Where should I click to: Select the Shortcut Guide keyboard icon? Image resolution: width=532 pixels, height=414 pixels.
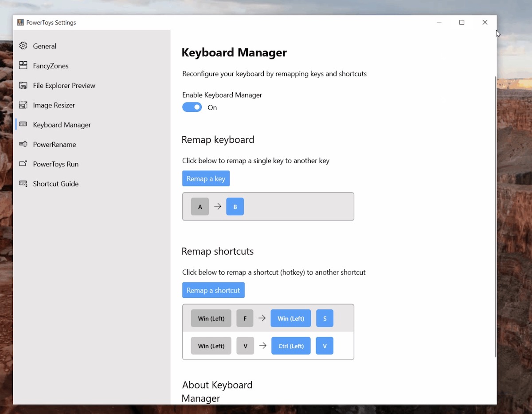pyautogui.click(x=23, y=184)
